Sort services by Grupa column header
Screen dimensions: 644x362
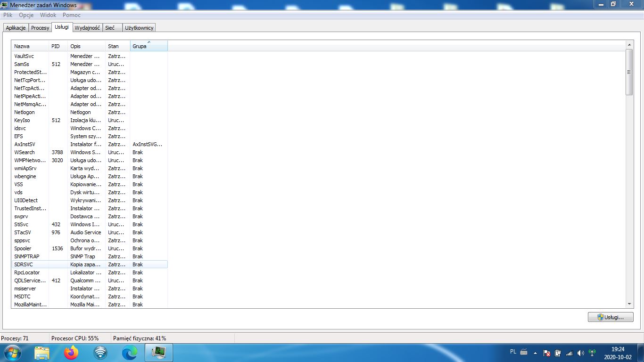pos(149,46)
